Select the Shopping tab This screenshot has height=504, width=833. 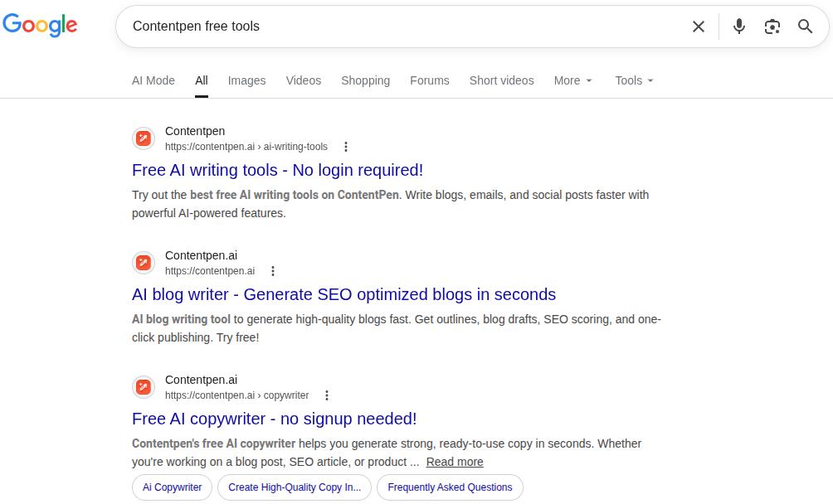click(365, 80)
